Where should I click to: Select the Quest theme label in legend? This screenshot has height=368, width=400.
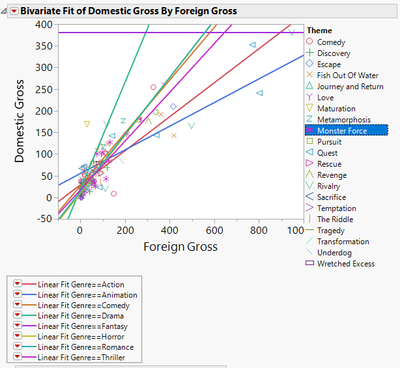(327, 153)
